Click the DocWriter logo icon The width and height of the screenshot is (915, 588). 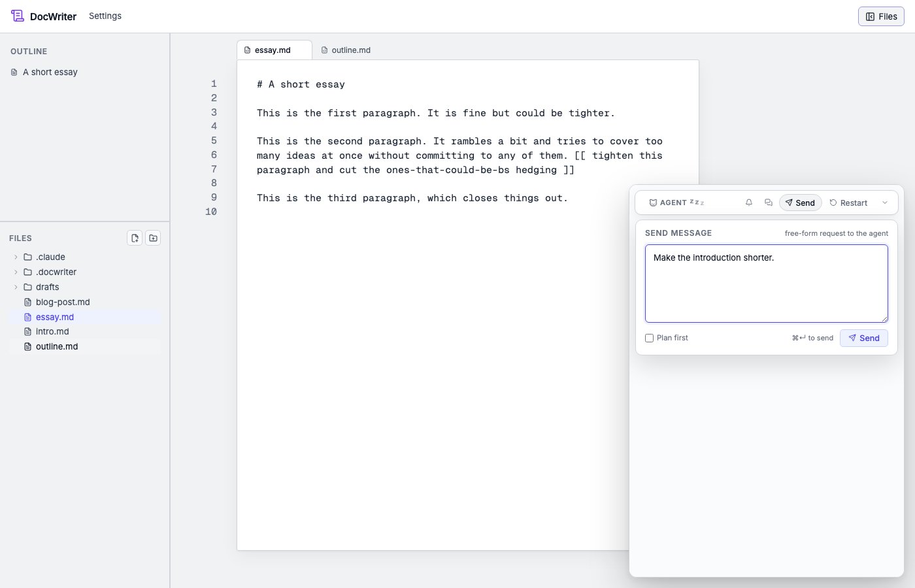[18, 16]
